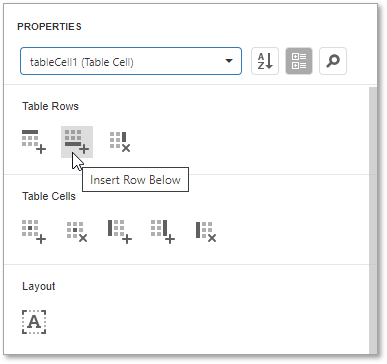Viewport: 387px width, 364px height.
Task: Click the Insert Row Below tooltip
Action: coord(135,180)
